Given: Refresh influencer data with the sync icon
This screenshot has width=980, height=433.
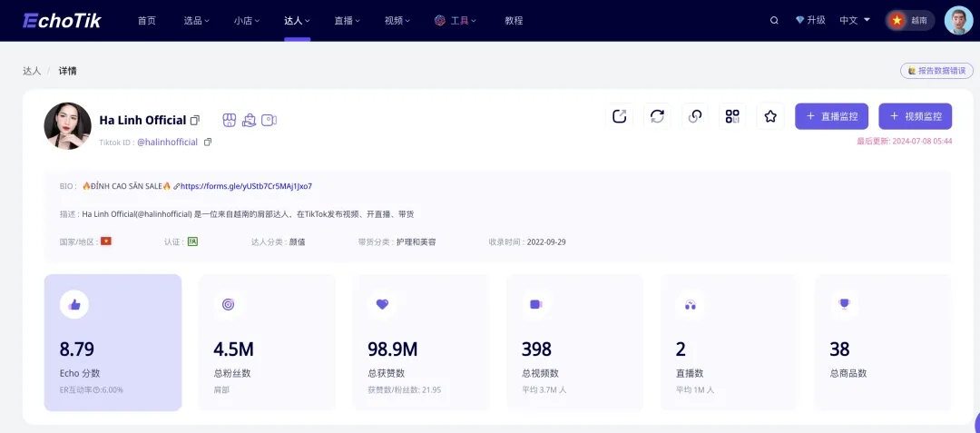Looking at the screenshot, I should (x=657, y=116).
